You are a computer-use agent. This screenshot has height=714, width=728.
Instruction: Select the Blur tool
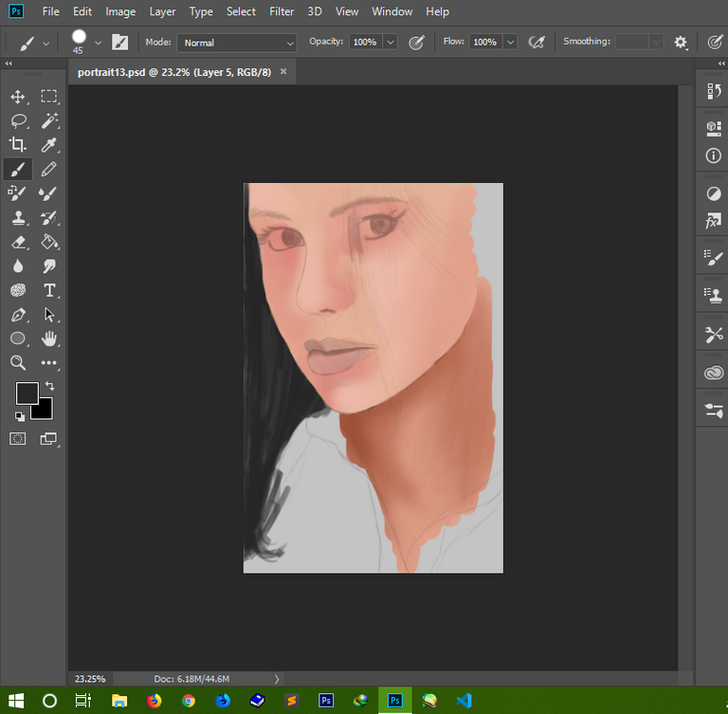pyautogui.click(x=18, y=266)
